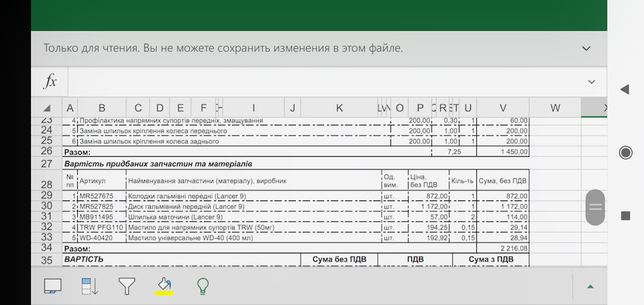
Task: Select row 34 header
Action: (x=47, y=247)
